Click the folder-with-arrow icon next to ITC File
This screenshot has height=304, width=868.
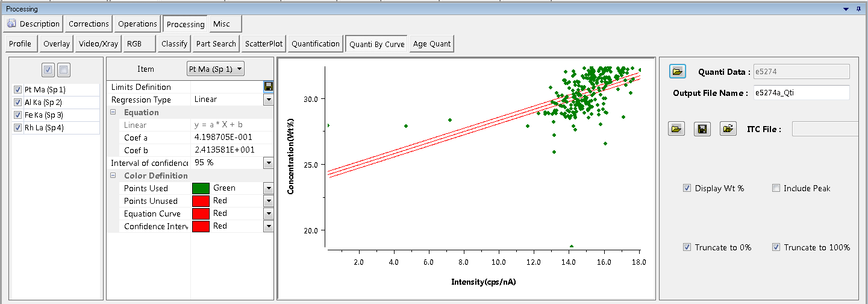click(728, 129)
